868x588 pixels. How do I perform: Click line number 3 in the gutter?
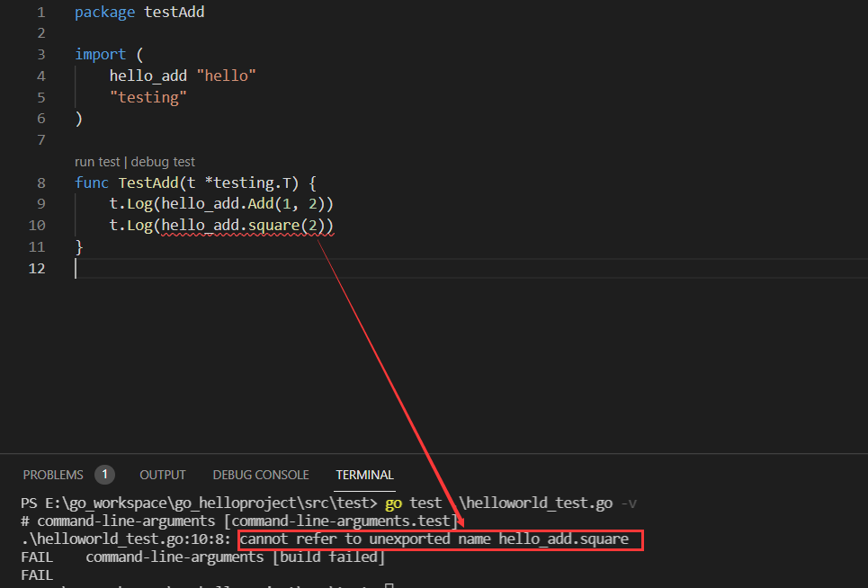41,54
